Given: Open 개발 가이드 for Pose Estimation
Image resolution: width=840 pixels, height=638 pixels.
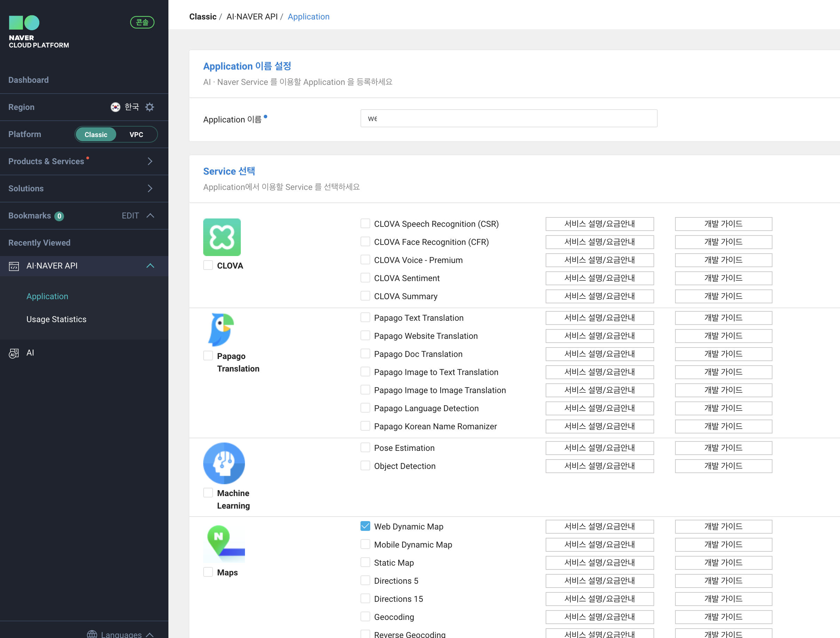Looking at the screenshot, I should click(723, 448).
